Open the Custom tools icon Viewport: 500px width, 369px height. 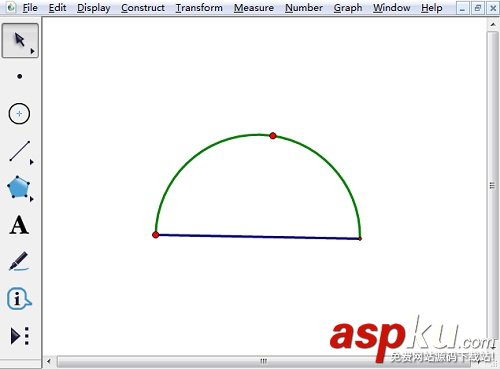click(x=20, y=336)
